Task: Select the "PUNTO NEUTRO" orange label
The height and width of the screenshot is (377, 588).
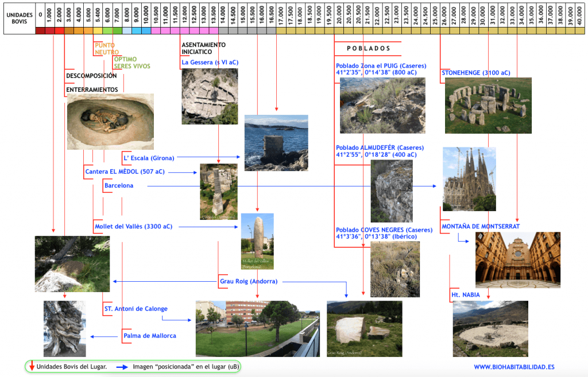Action: (x=107, y=49)
